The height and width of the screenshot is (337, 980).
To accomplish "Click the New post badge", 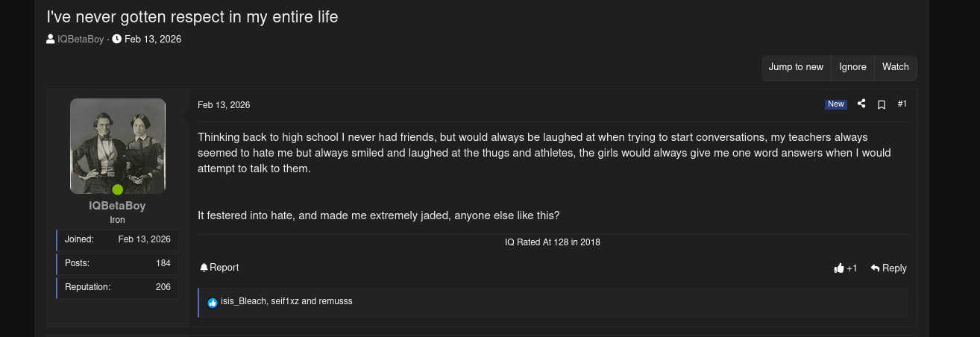I will pyautogui.click(x=835, y=104).
